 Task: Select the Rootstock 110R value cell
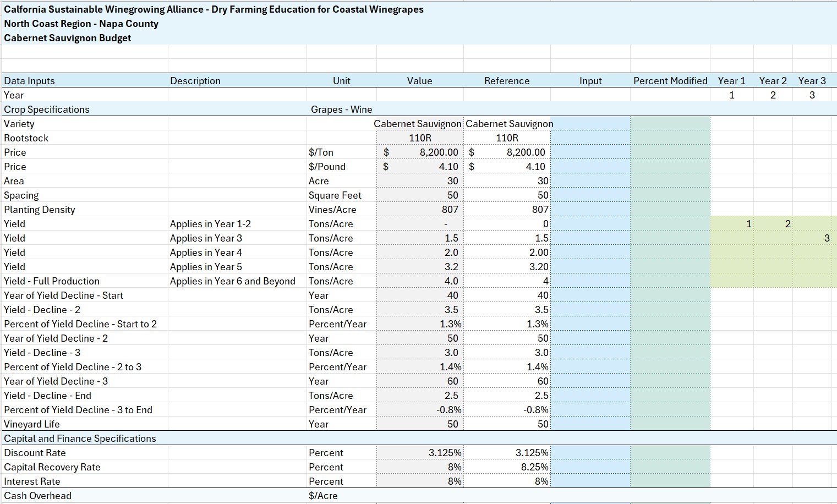click(420, 138)
